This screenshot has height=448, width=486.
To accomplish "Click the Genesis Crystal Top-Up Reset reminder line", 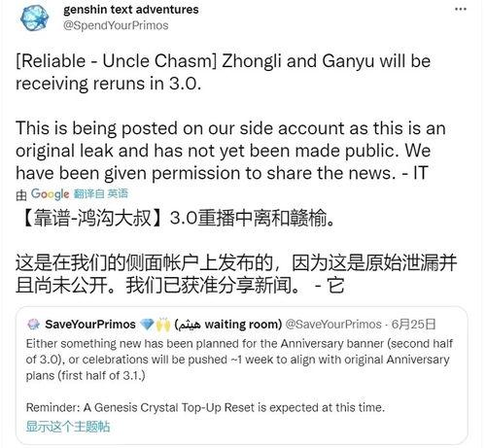I will coord(205,407).
